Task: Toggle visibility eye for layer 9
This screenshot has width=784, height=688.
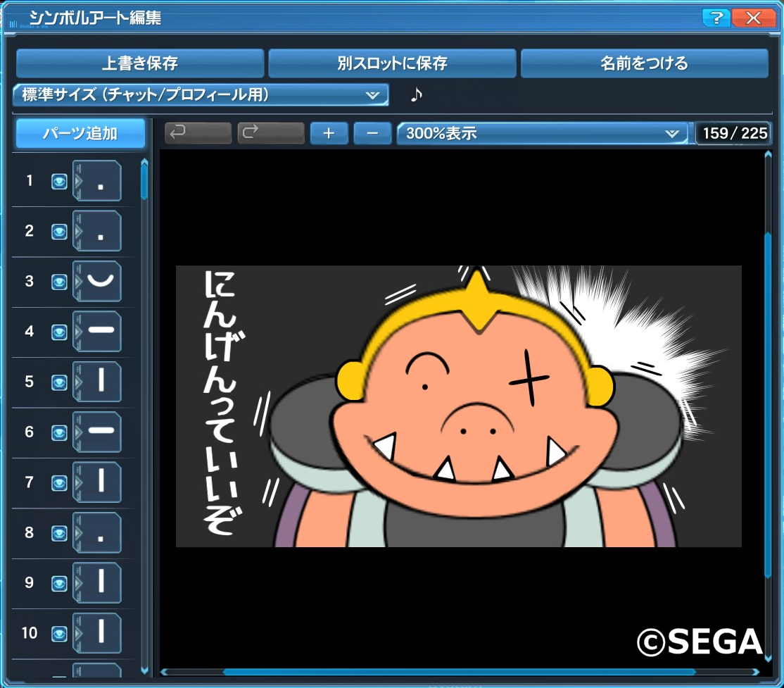Action: click(59, 583)
